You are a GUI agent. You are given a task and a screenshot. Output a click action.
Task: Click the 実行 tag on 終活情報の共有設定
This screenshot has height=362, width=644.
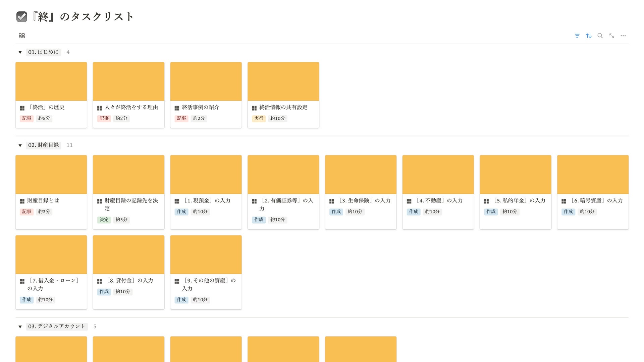(x=259, y=118)
